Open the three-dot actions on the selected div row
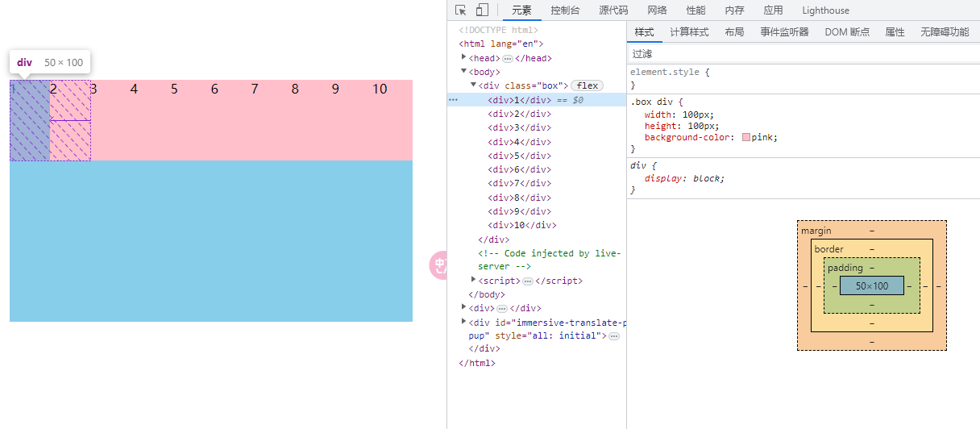 point(453,100)
